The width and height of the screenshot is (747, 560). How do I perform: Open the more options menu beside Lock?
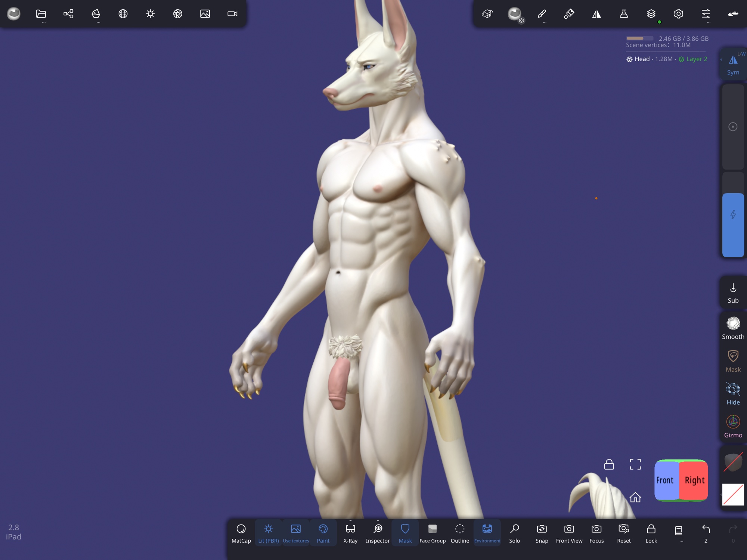click(x=679, y=533)
